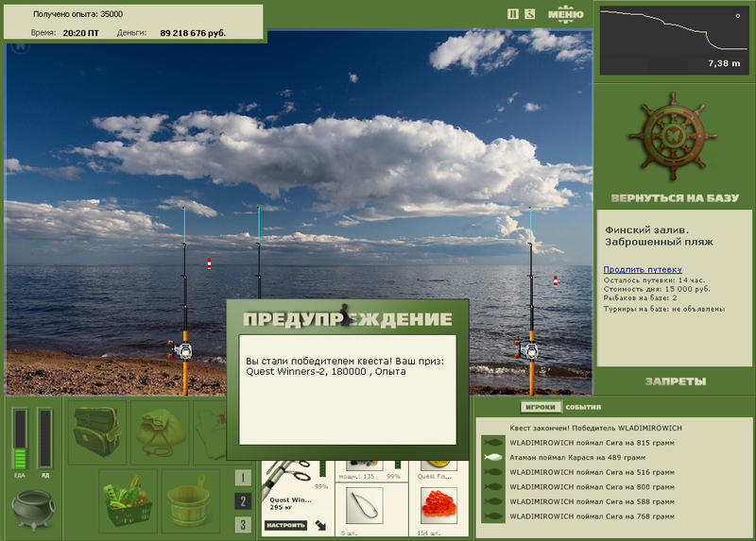Click the 'Рыбаков на базе: 2' line
Image resolution: width=756 pixels, height=541 pixels.
pos(641,298)
